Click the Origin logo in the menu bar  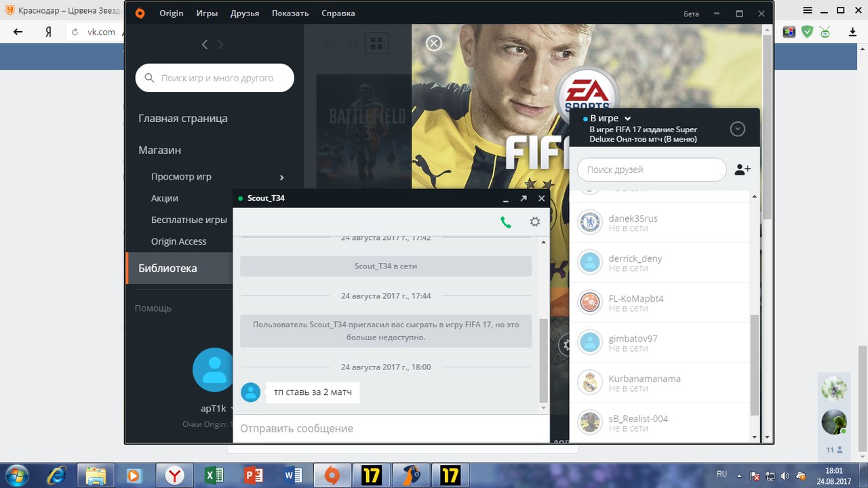coord(140,13)
